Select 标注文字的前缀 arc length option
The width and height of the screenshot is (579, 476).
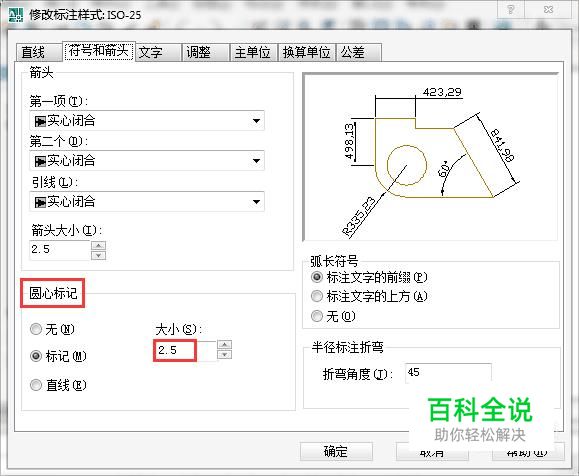click(x=369, y=277)
